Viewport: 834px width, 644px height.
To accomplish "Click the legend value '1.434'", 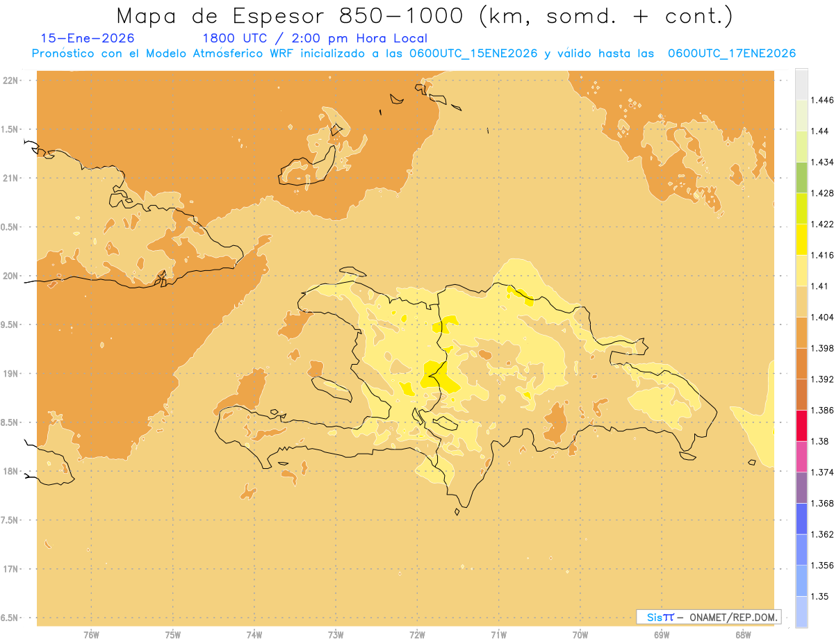I will click(x=822, y=162).
